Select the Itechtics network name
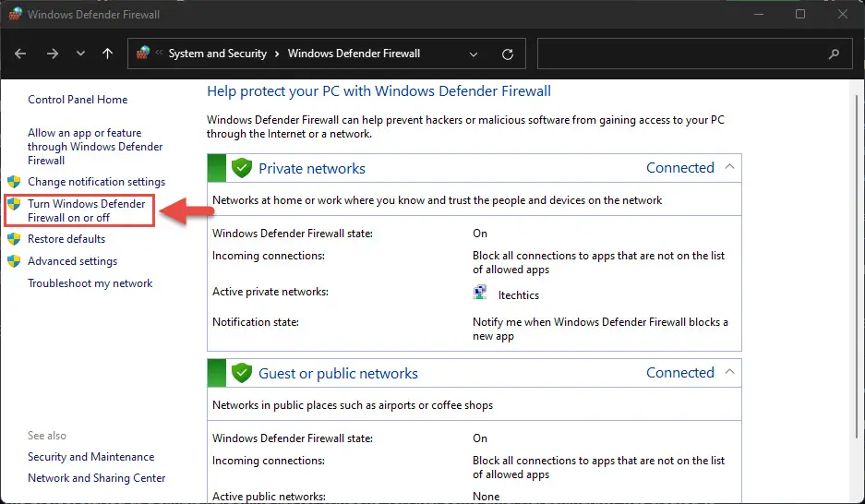The image size is (865, 504). tap(519, 295)
